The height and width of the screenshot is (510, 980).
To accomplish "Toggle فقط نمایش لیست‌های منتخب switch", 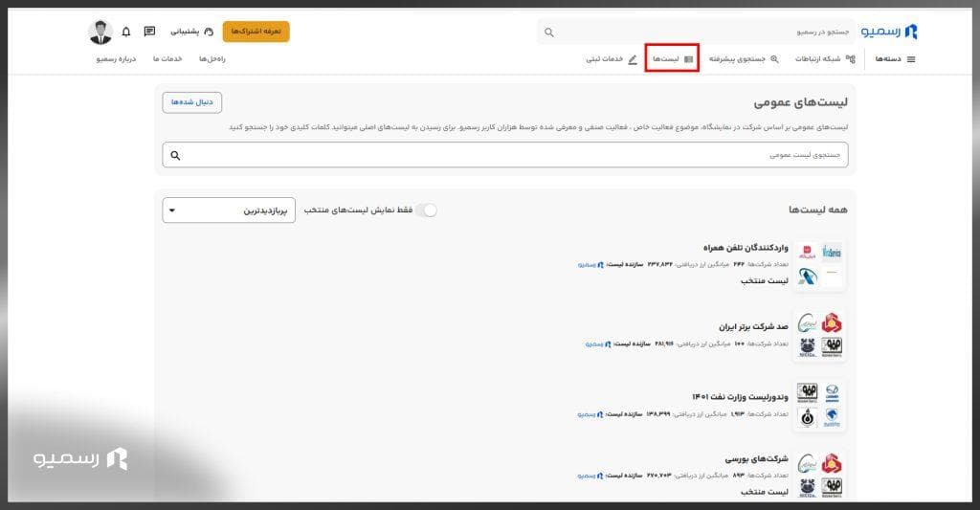I will tap(426, 210).
